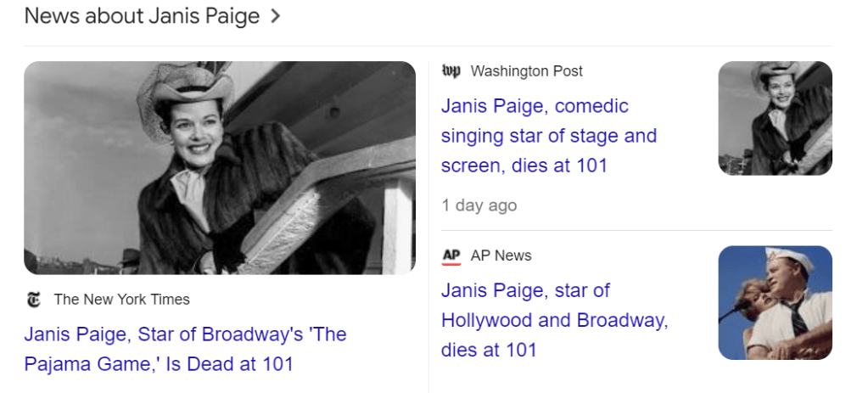Select "The New York Times" source name
This screenshot has height=393, width=868.
click(x=121, y=299)
